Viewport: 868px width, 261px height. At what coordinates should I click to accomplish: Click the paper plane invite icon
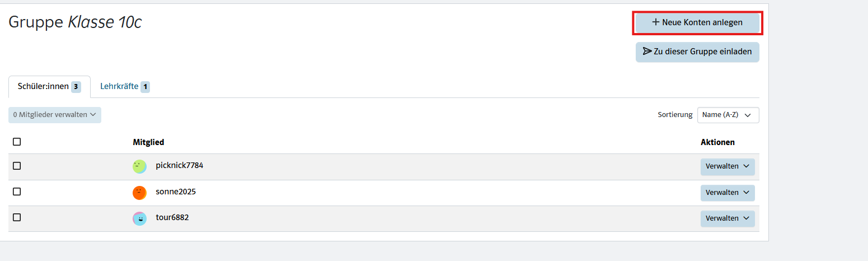pos(648,52)
